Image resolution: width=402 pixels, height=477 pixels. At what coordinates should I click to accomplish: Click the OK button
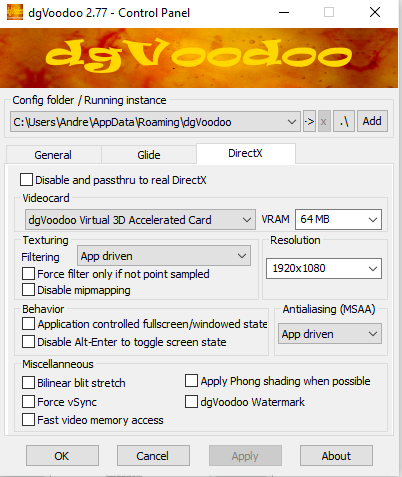pyautogui.click(x=62, y=456)
